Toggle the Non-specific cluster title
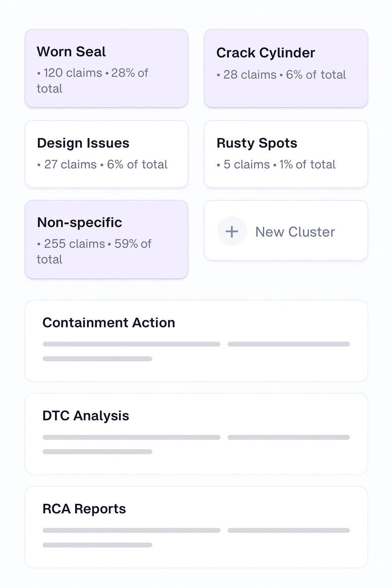This screenshot has height=588, width=392. pos(80,222)
